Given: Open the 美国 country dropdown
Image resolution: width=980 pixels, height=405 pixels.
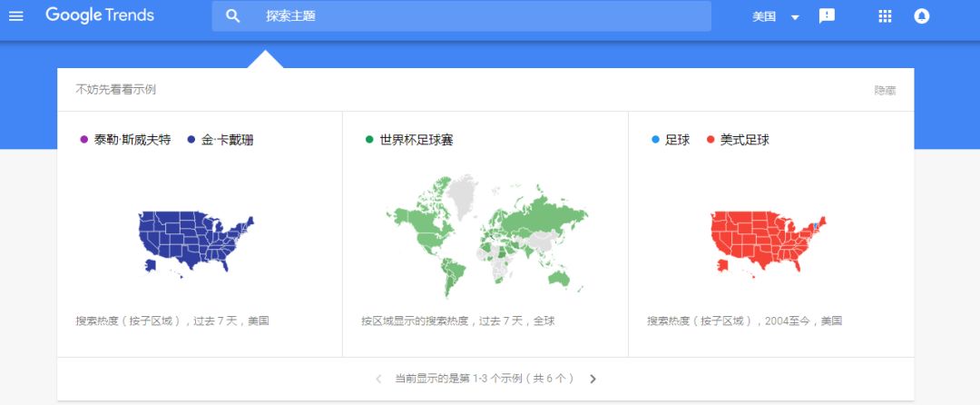Looking at the screenshot, I should tap(776, 17).
